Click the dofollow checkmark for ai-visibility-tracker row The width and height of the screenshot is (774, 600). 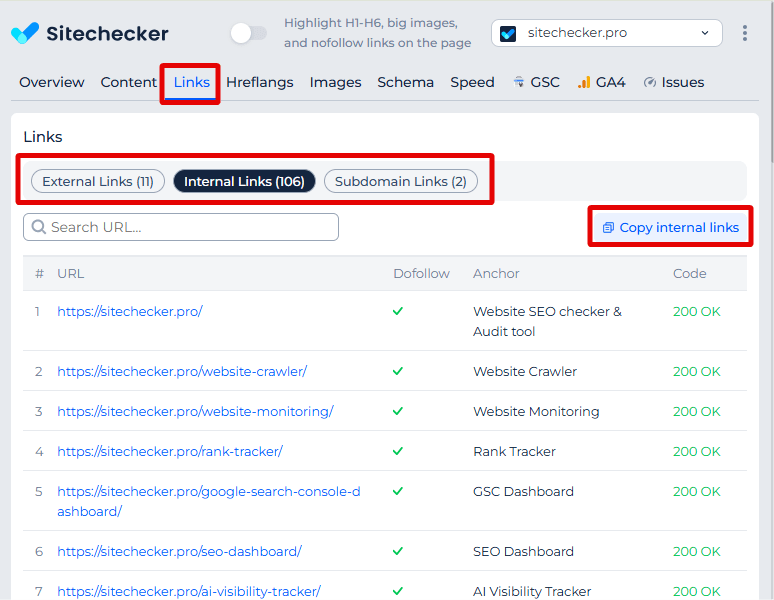click(398, 591)
